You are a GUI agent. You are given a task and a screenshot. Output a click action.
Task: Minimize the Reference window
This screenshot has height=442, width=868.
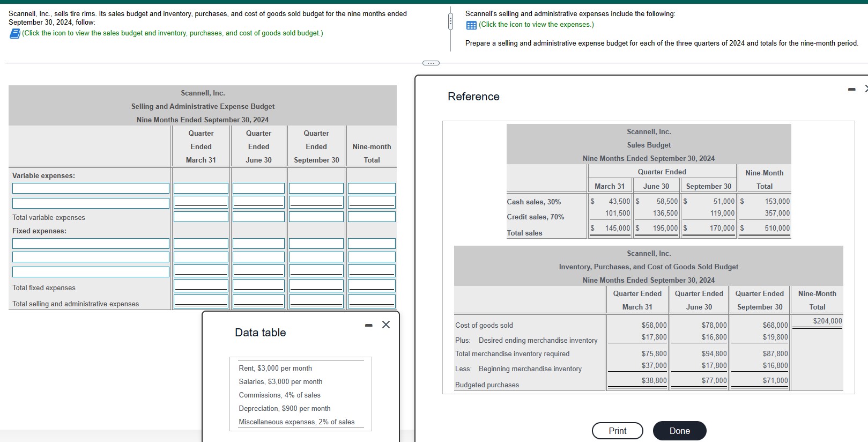coord(852,89)
